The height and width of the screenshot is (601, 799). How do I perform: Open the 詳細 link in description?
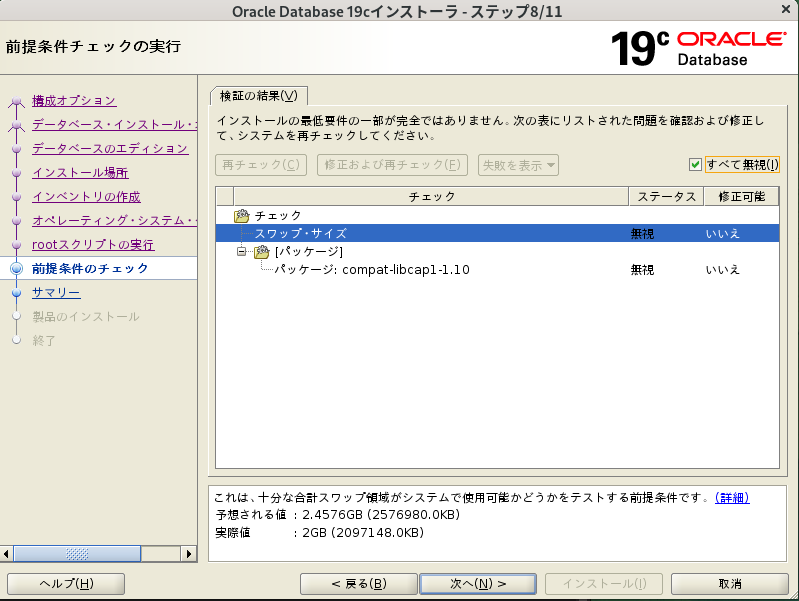pyautogui.click(x=732, y=498)
